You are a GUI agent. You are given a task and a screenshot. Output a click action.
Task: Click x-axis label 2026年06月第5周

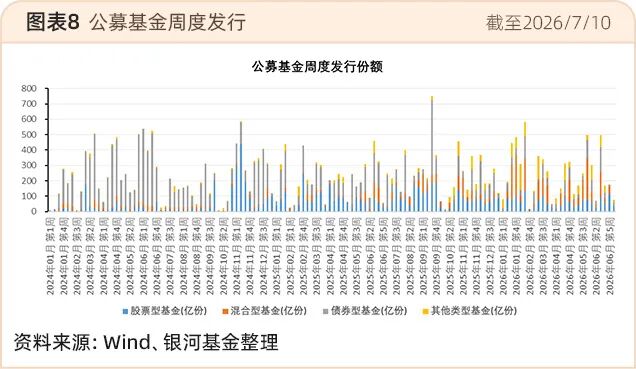tap(610, 256)
